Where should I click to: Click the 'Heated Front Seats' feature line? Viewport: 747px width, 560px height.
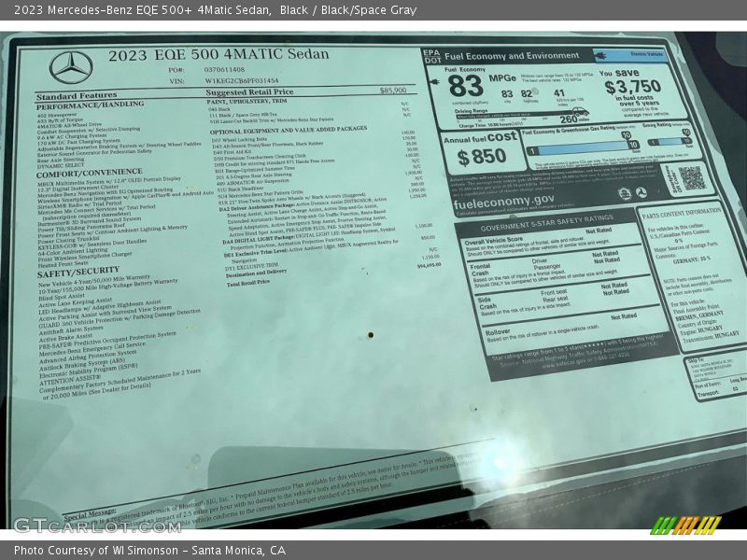coord(63,264)
